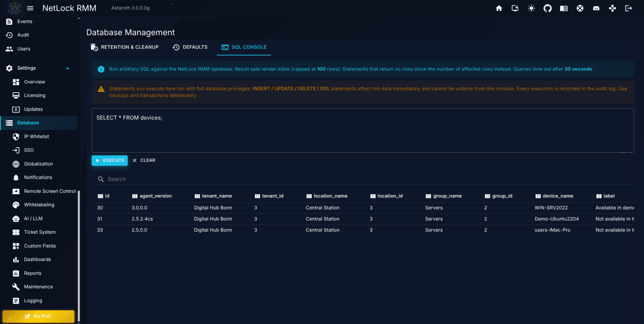Screen dimensions: 644x324
Task: Sort by the location_id column header
Action: (x=386, y=196)
